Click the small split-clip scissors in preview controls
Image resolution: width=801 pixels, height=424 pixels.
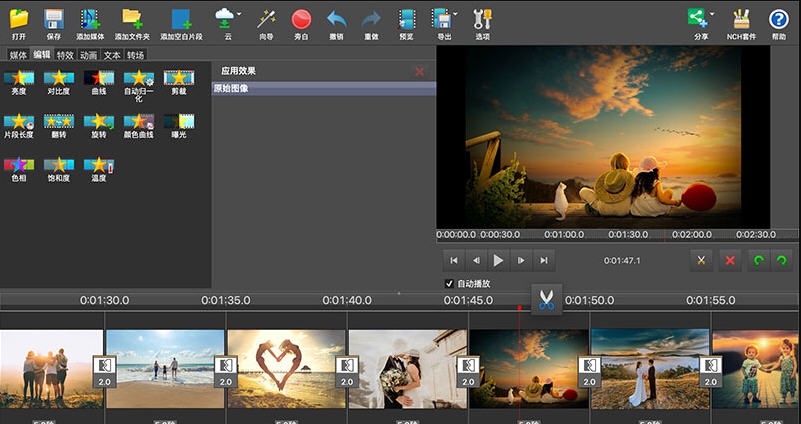point(701,261)
